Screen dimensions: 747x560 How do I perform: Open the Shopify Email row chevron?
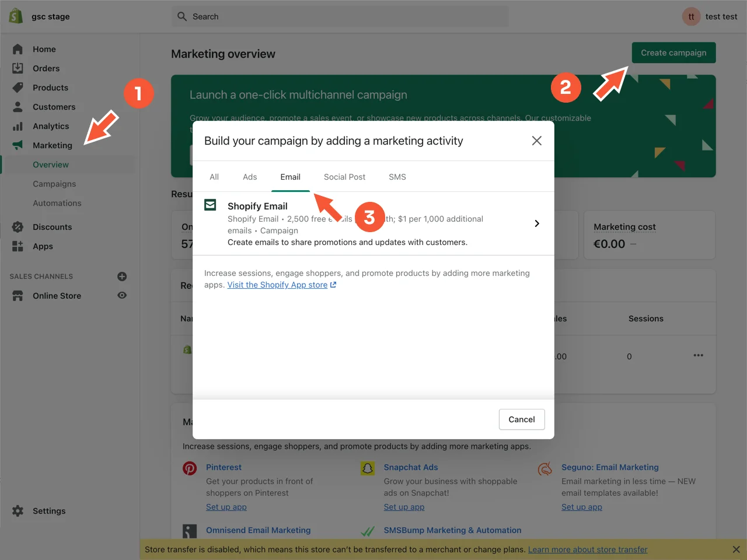point(537,223)
